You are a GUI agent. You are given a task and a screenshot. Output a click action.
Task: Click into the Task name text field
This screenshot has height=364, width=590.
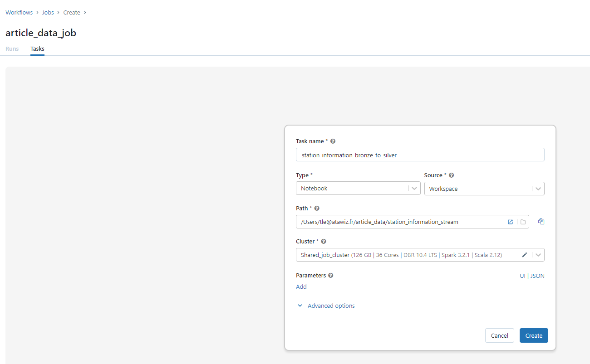coord(419,155)
